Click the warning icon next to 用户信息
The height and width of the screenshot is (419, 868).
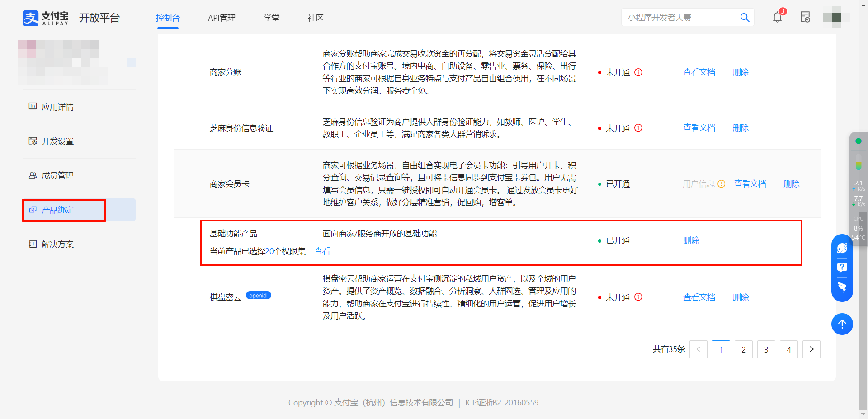pos(722,184)
